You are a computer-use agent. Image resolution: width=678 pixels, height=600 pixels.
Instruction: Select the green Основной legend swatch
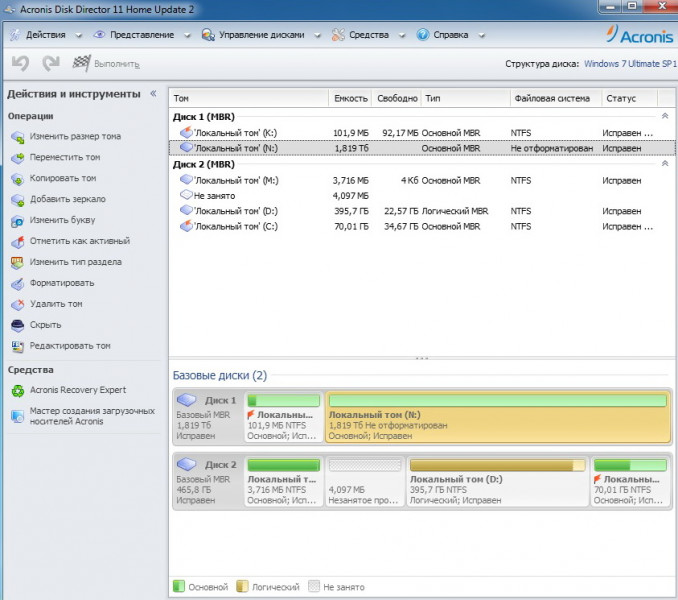coord(180,587)
